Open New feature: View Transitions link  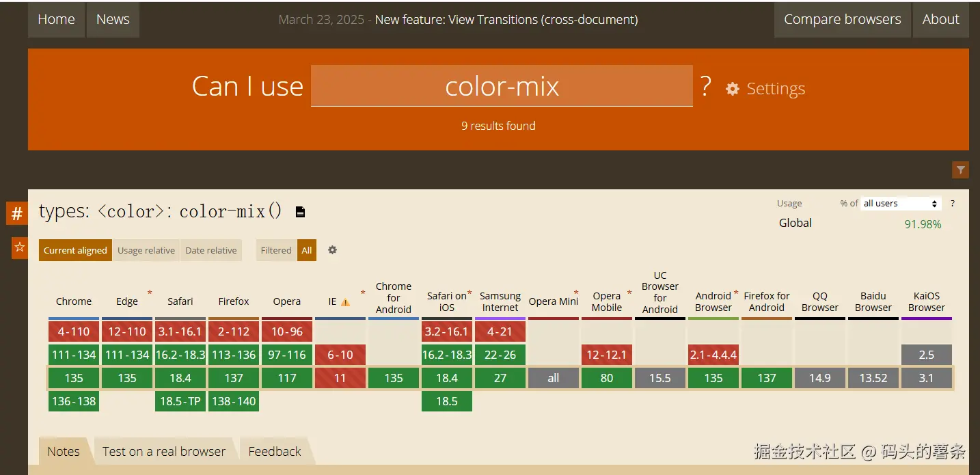pyautogui.click(x=506, y=20)
